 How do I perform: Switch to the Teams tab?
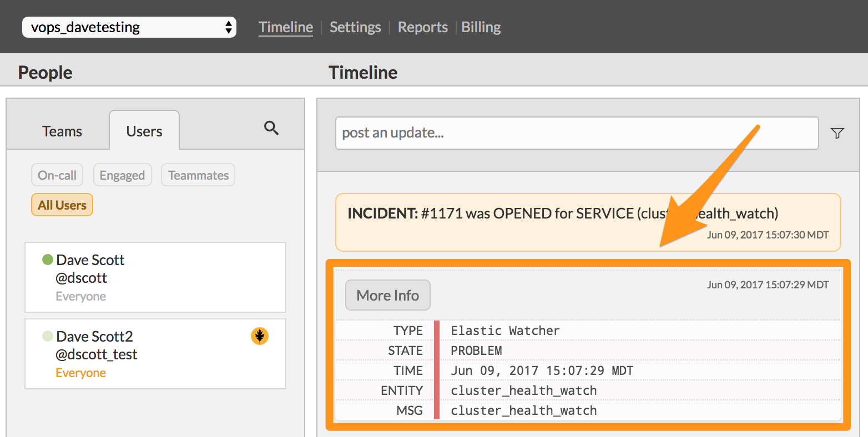pos(62,131)
